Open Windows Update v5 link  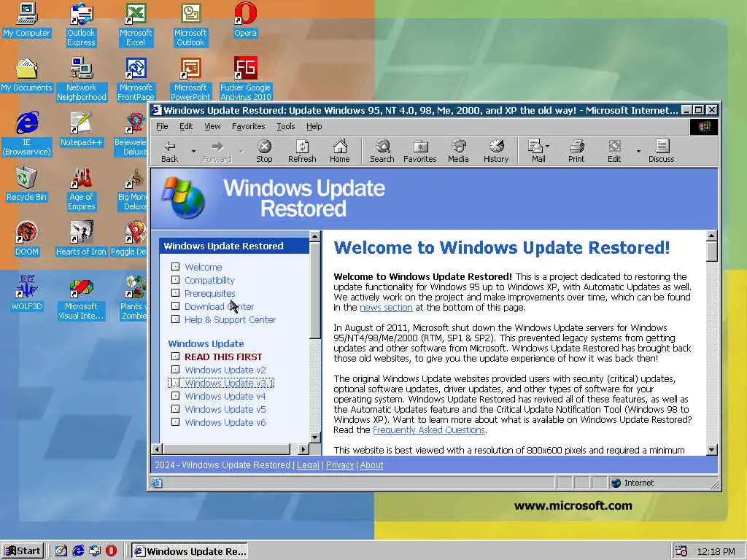pos(225,409)
